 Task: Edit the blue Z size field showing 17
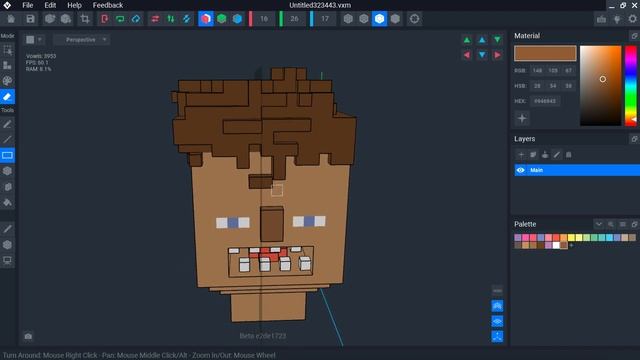tap(325, 19)
